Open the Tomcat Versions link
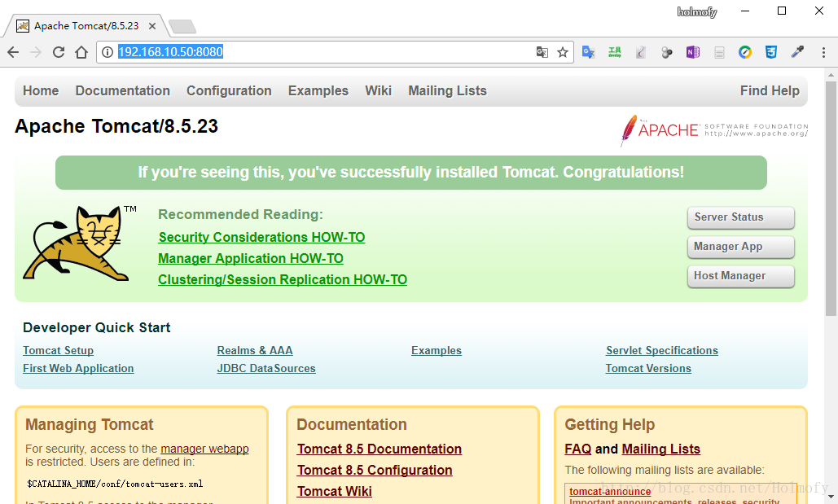This screenshot has height=504, width=838. (648, 368)
